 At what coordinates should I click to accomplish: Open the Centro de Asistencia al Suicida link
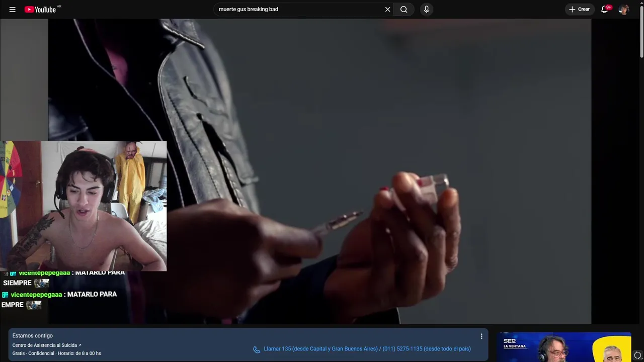coord(47,345)
